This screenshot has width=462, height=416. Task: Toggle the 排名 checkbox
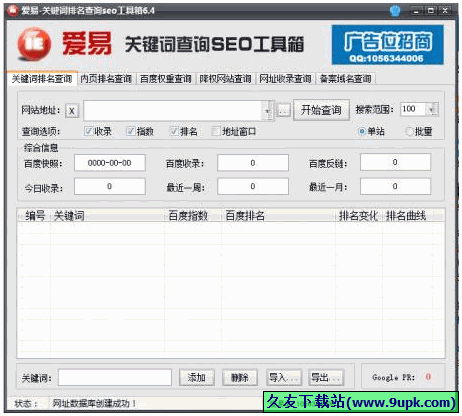tap(174, 131)
